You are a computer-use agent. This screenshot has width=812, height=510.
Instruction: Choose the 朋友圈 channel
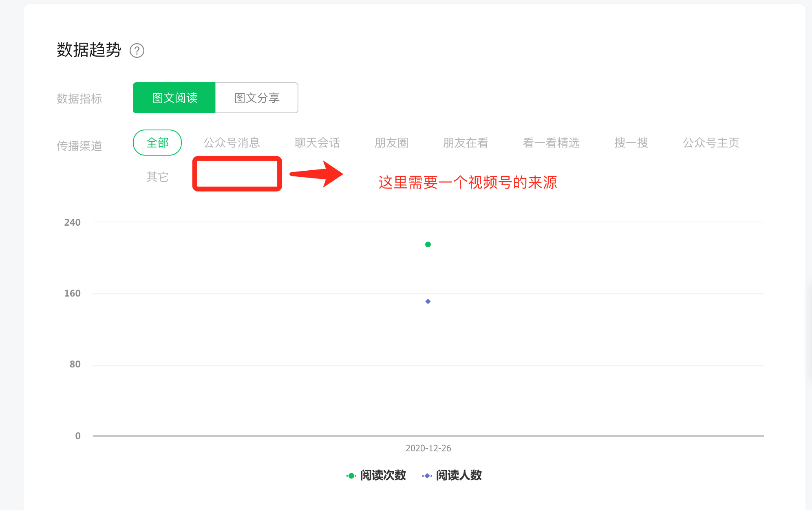coord(391,143)
